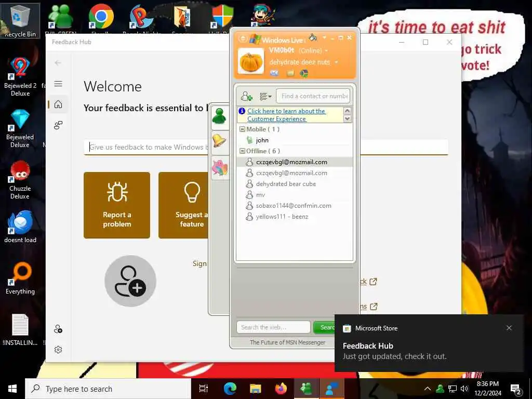Viewport: 532px width, 399px height.
Task: Show hidden tray icons chevron
Action: tap(428, 389)
